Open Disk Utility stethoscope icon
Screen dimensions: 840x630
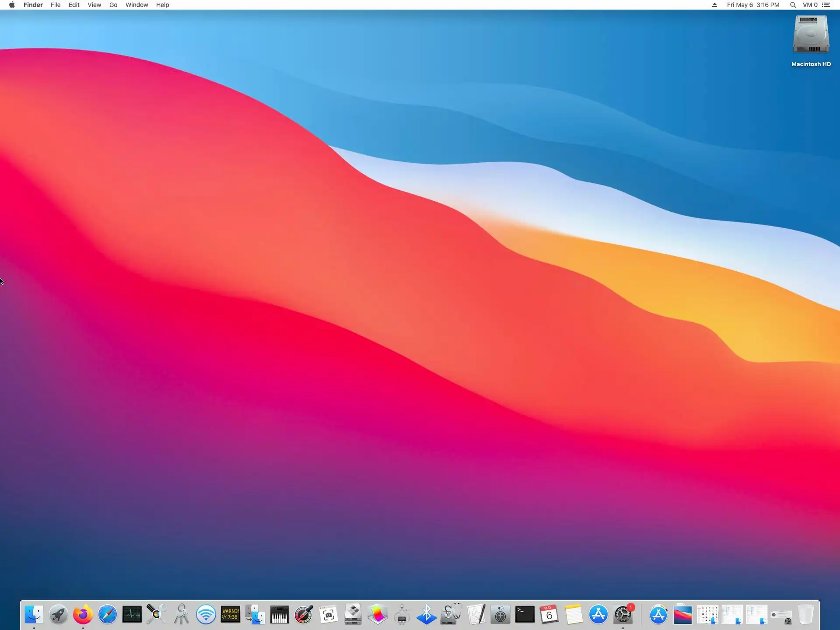(x=451, y=615)
